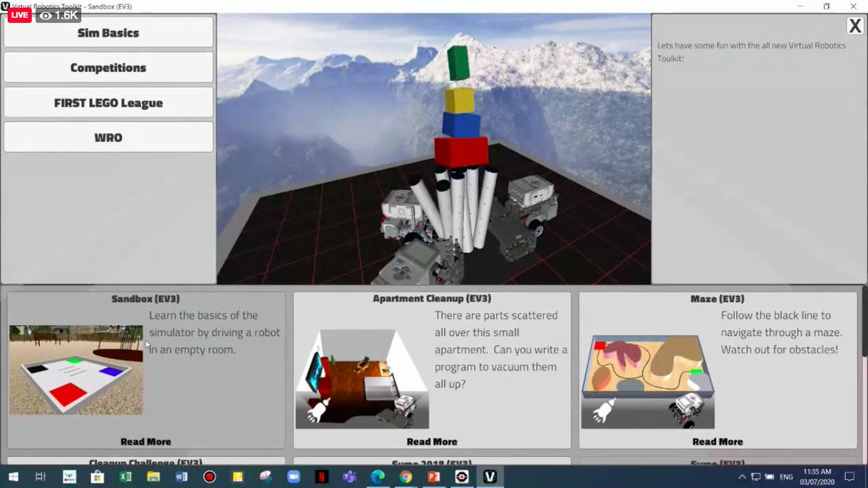This screenshot has width=868, height=488.
Task: Open the Windows Start menu
Action: (13, 477)
